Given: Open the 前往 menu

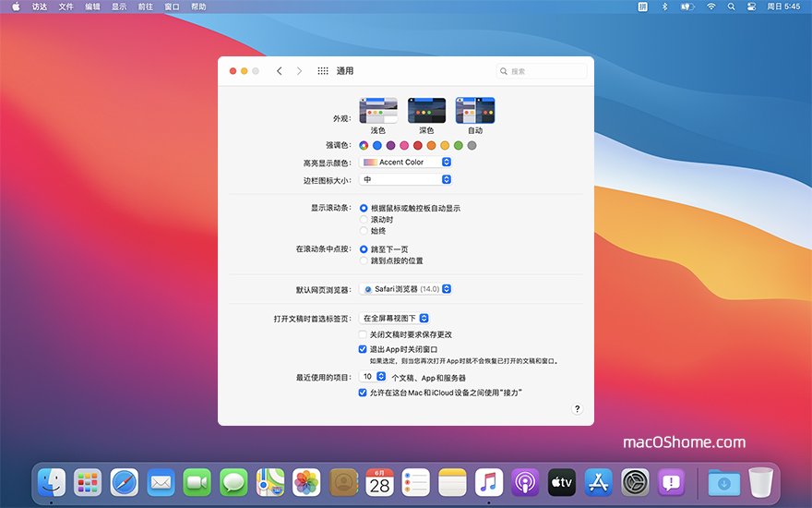Looking at the screenshot, I should pos(146,6).
